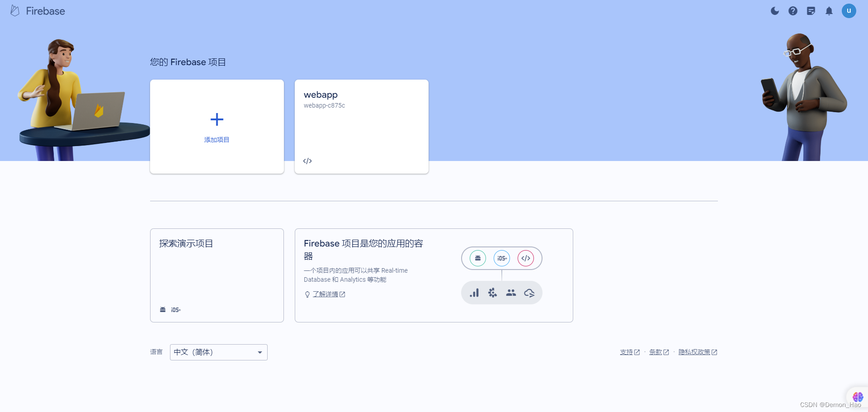Open notifications bell icon
Screen dimensions: 868x412
click(829, 11)
